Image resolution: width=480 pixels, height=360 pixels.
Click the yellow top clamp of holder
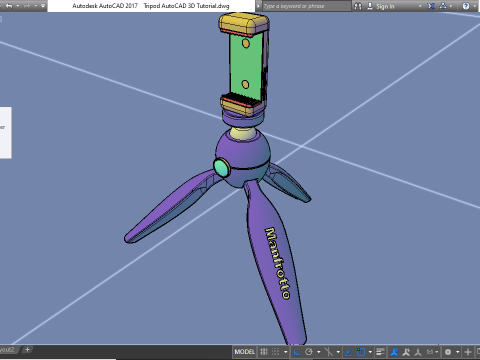pos(244,24)
